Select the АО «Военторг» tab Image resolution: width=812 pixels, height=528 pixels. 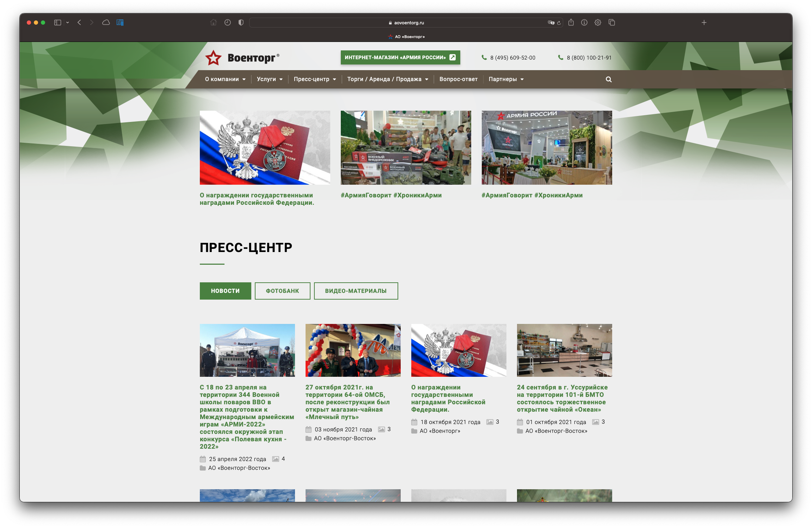pos(406,37)
